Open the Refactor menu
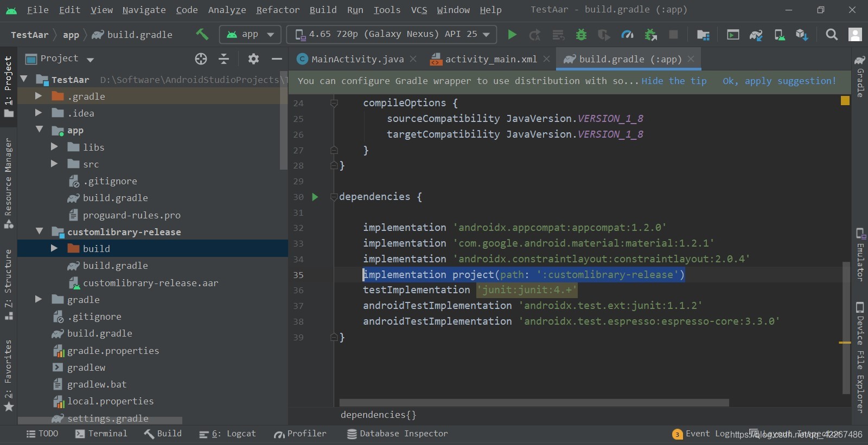Viewport: 868px width, 445px height. tap(278, 10)
